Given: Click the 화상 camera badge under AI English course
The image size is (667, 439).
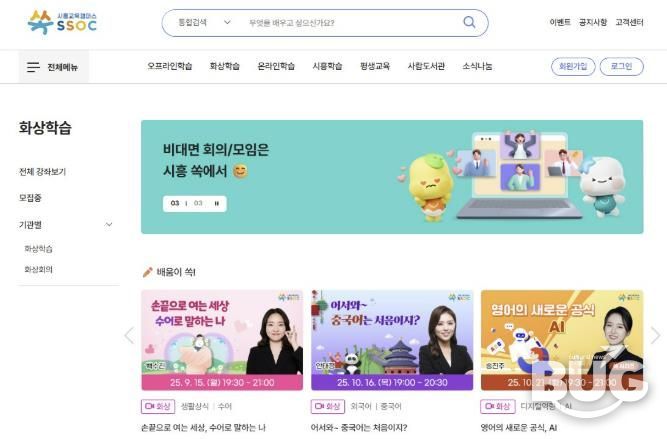Looking at the screenshot, I should coord(498,406).
